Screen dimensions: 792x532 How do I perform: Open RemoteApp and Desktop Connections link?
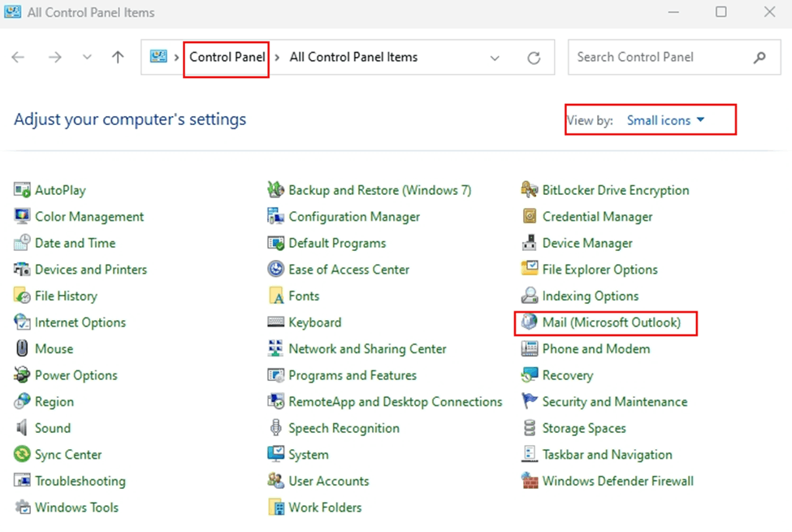tap(396, 402)
